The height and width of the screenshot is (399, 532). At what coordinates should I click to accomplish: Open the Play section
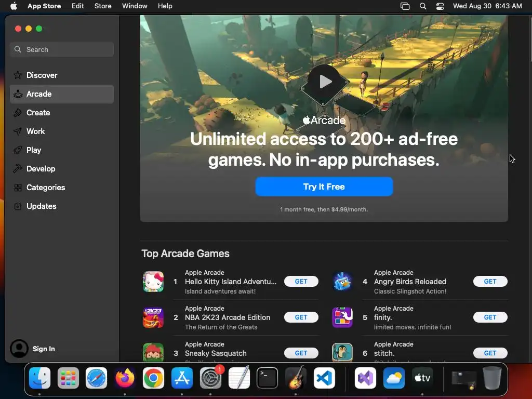click(x=62, y=150)
